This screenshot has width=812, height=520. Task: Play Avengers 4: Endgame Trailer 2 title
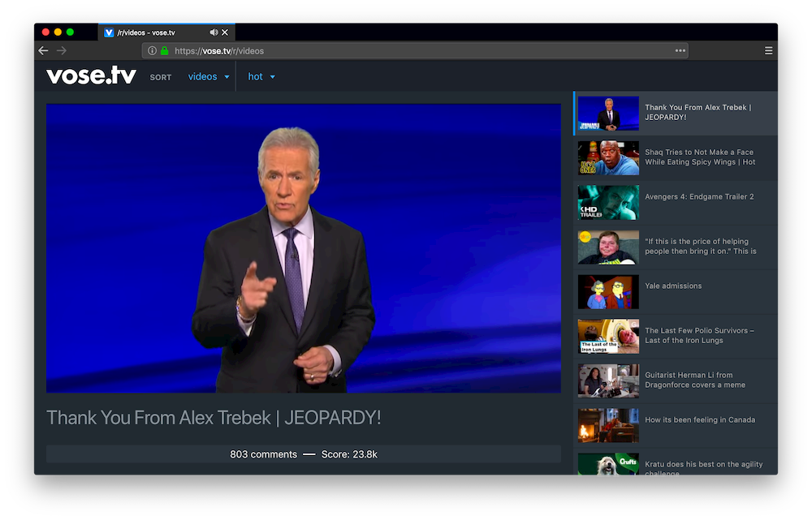pos(699,196)
